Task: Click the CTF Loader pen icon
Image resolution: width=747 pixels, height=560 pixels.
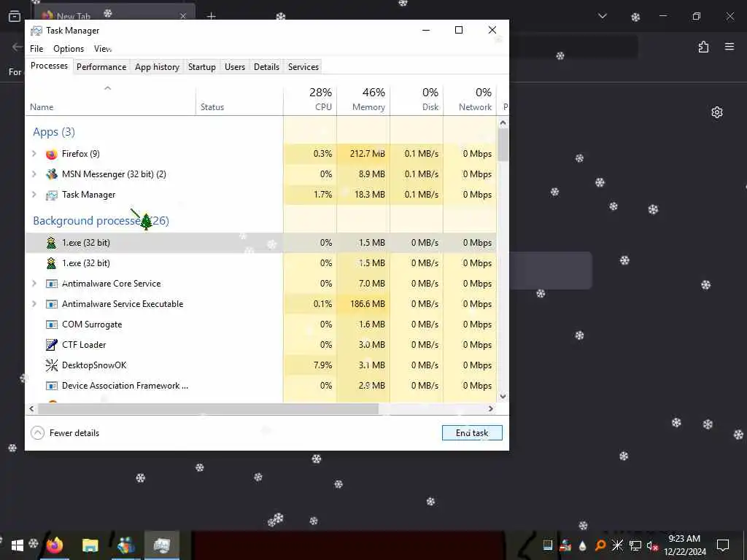Action: pos(52,345)
